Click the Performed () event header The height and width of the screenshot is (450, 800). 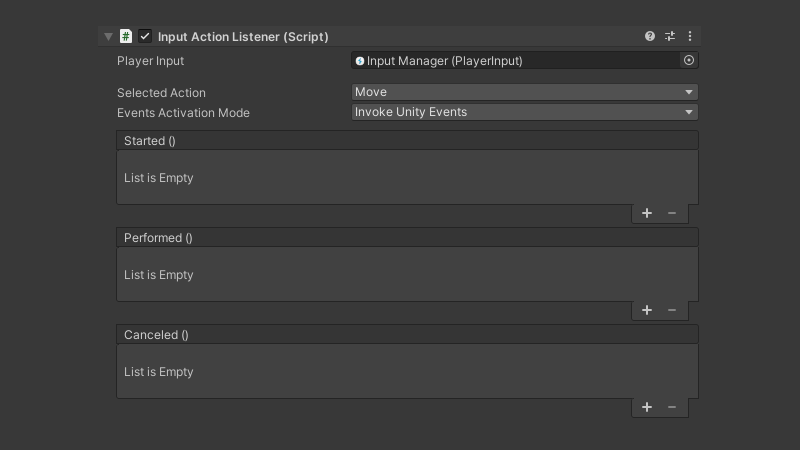point(407,238)
